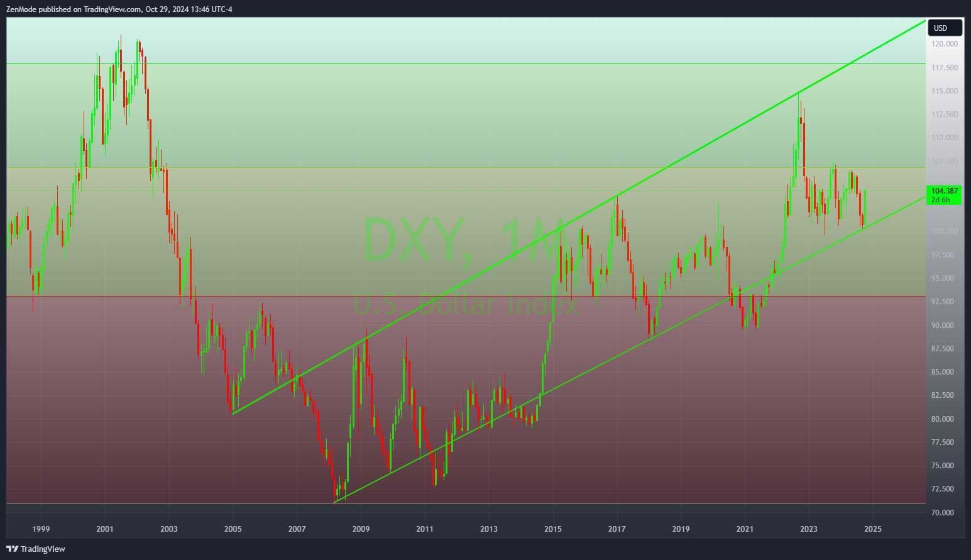
Task: Click the 2011 time axis label
Action: pyautogui.click(x=425, y=529)
